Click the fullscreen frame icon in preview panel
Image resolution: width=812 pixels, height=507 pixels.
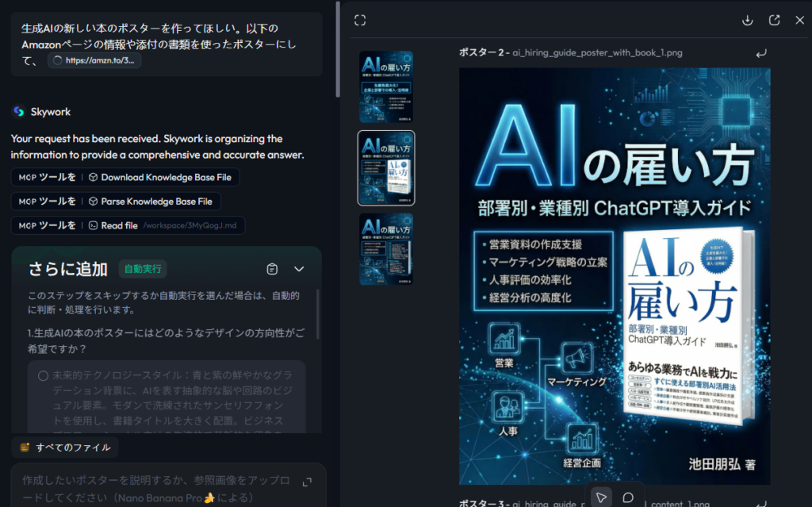(x=360, y=21)
